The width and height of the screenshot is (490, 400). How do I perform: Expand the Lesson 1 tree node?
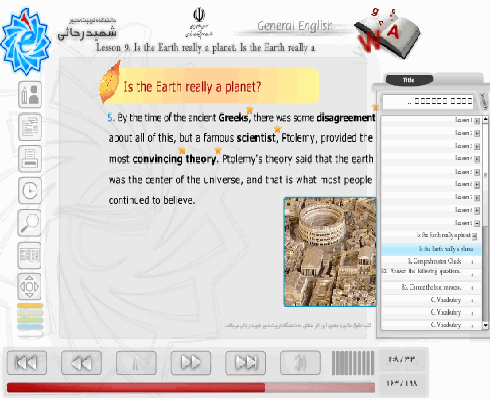[x=477, y=121]
